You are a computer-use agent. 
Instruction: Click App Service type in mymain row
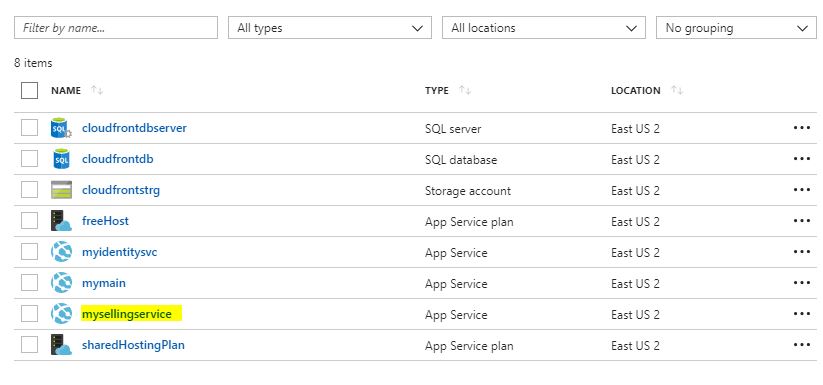click(456, 284)
